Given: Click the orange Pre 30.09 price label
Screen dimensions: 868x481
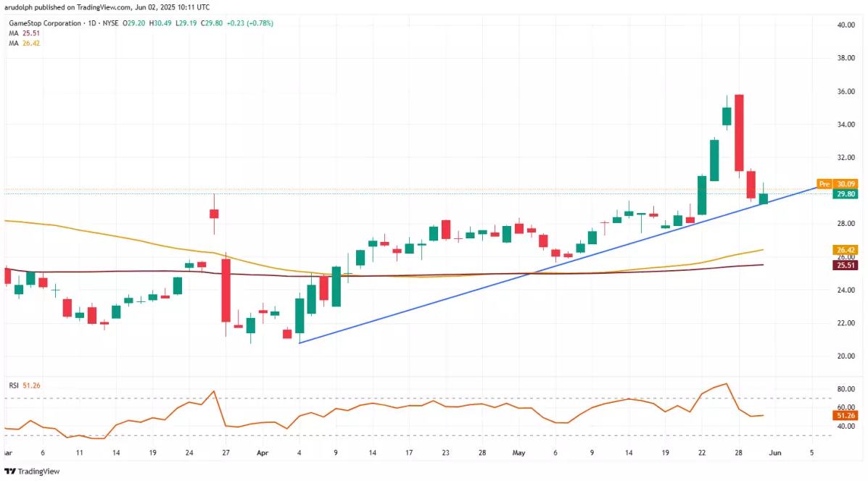Looking at the screenshot, I should [837, 184].
